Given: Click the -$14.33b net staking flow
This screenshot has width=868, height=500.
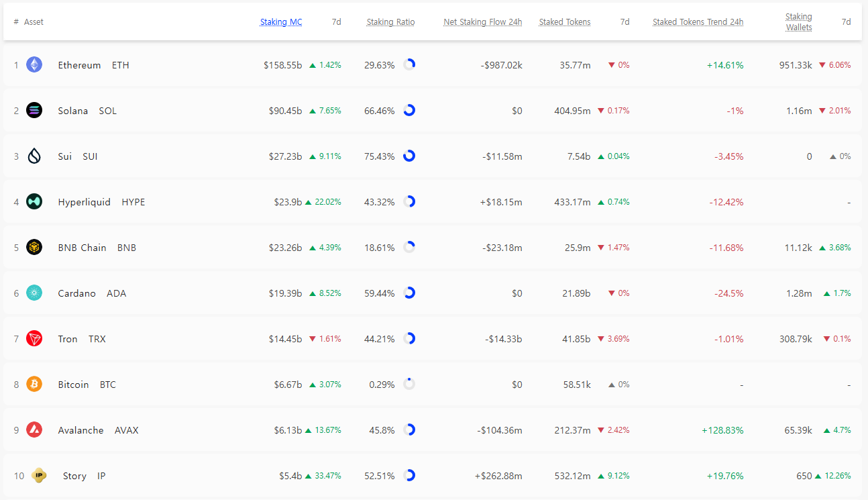Looking at the screenshot, I should 504,339.
